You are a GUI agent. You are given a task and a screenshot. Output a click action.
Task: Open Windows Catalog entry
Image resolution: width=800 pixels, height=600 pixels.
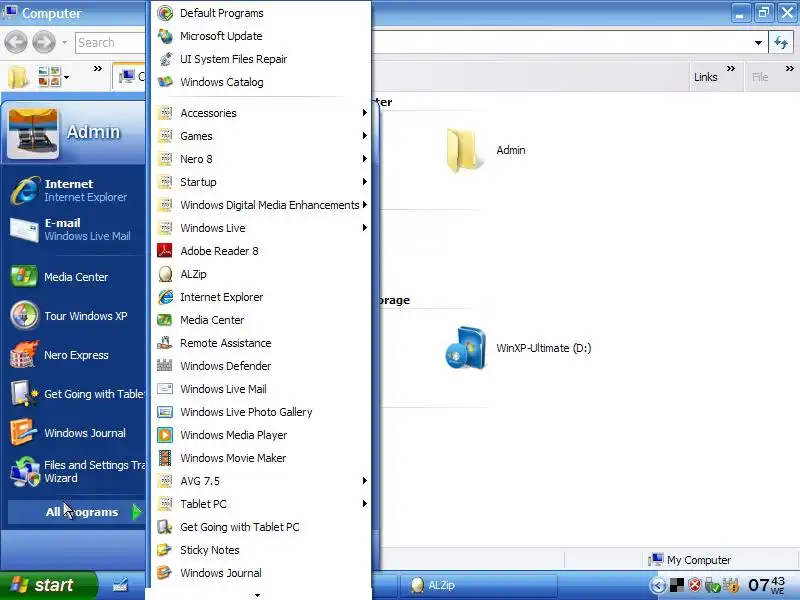coord(261,82)
